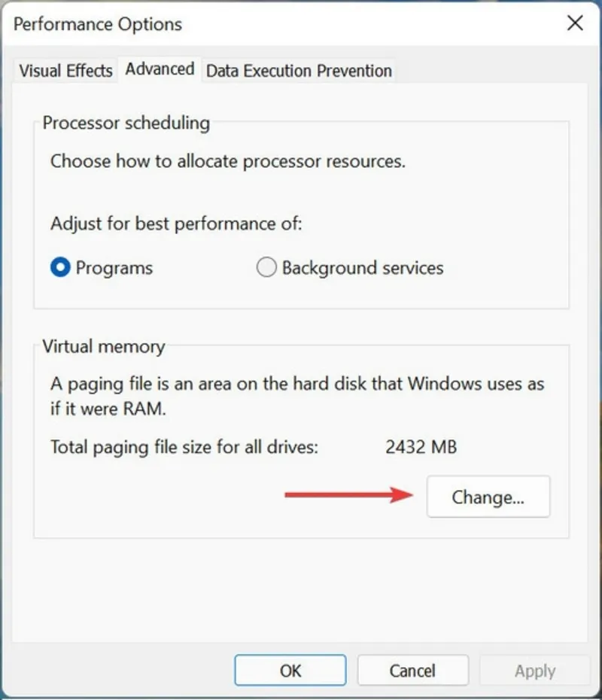Screen dimensions: 602x700
Task: Click the Apply button
Action: (x=534, y=670)
